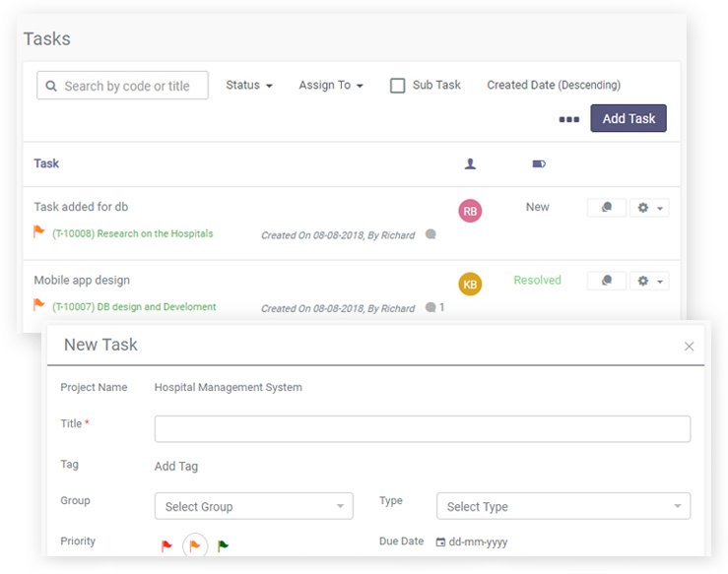Click the Due Date calendar icon

click(x=440, y=542)
